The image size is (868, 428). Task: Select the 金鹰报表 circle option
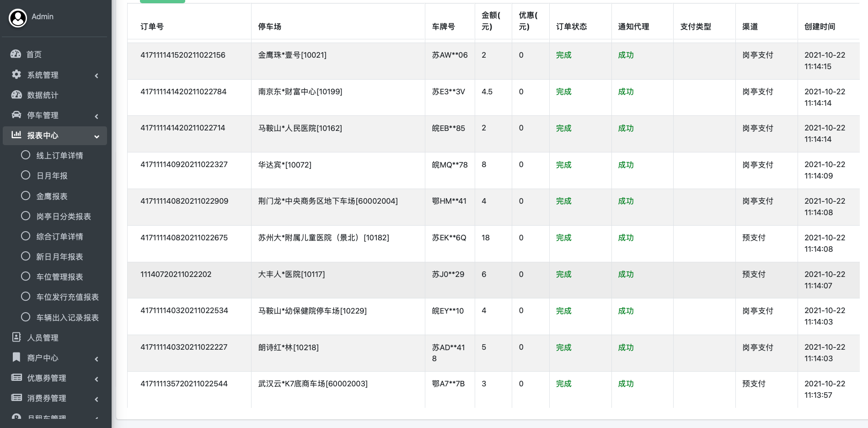[26, 196]
